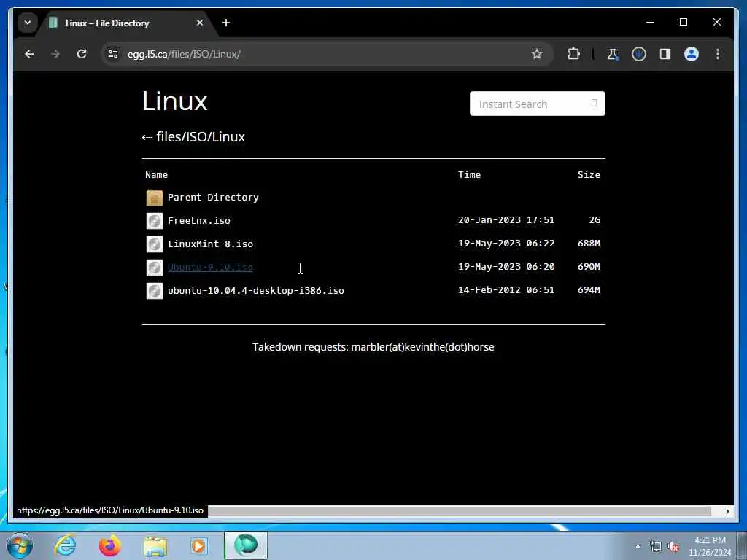Click the address bar URL
The width and height of the screenshot is (747, 560).
(184, 54)
